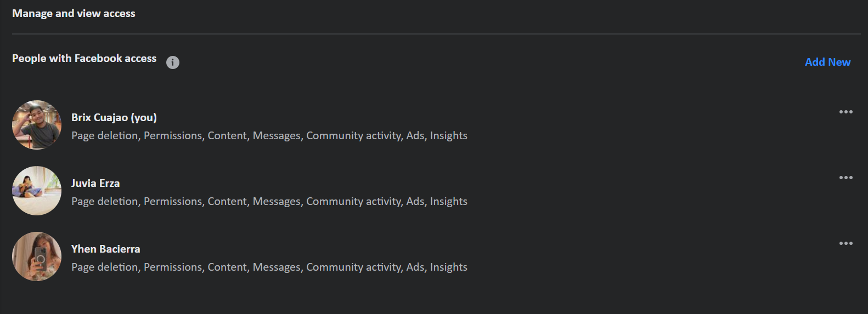Click the Manage and view access heading
Screen dimensions: 868x314
pyautogui.click(x=74, y=13)
